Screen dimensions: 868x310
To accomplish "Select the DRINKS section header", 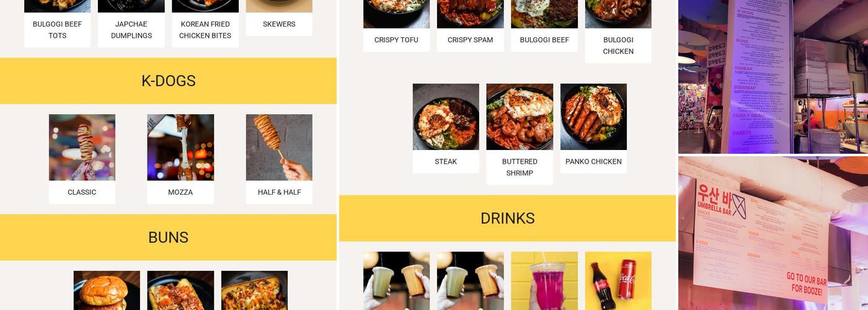I will [x=507, y=218].
